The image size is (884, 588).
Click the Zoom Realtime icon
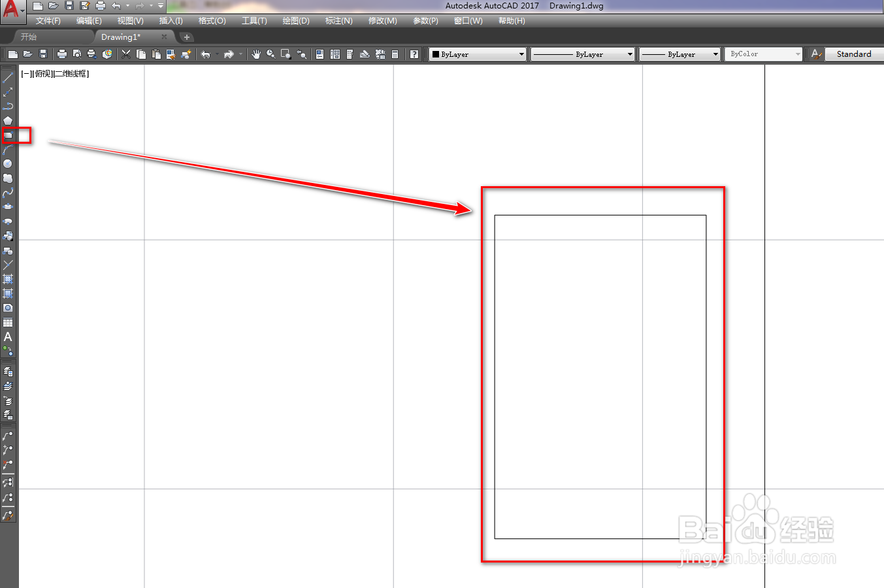click(x=270, y=54)
